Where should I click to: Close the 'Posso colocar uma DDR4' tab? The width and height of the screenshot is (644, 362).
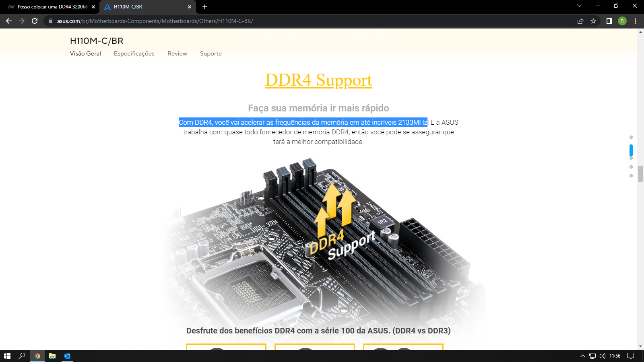pyautogui.click(x=93, y=7)
